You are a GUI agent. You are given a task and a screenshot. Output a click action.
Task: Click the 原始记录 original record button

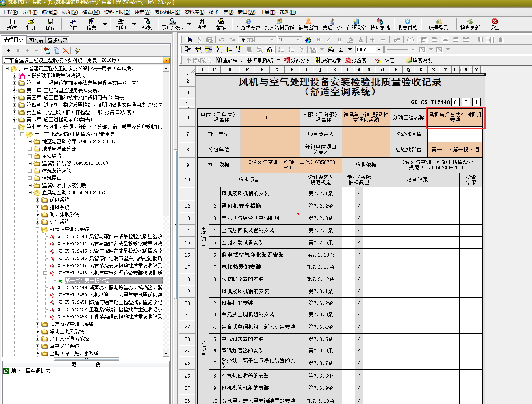[328, 60]
